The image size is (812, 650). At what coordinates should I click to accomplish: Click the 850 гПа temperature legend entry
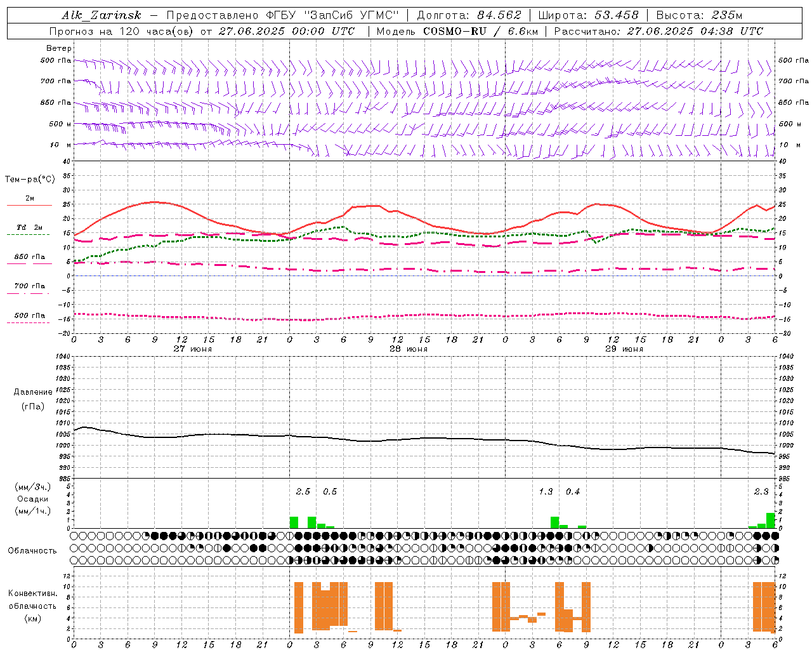point(29,257)
